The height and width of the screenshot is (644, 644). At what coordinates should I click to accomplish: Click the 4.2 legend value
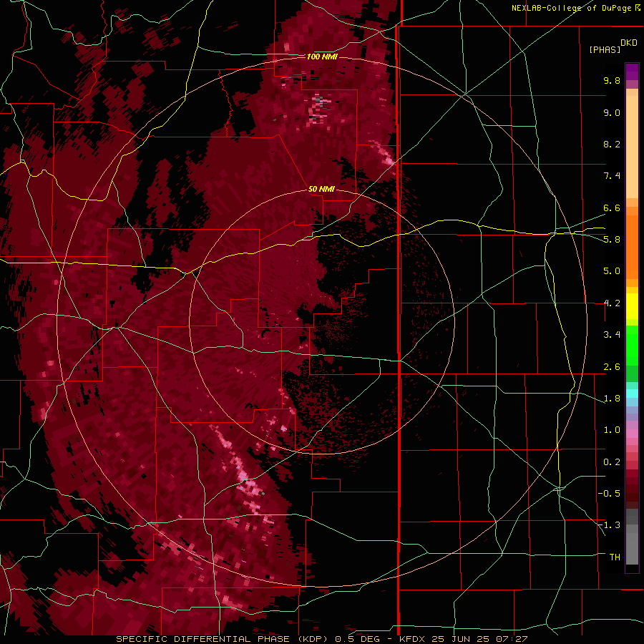pos(612,303)
